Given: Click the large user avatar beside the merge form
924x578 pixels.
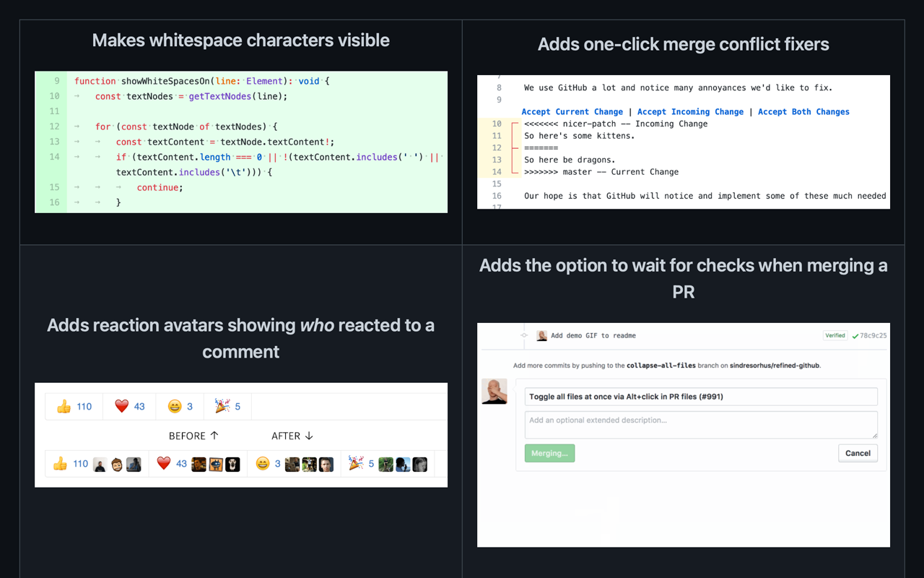Looking at the screenshot, I should 494,392.
